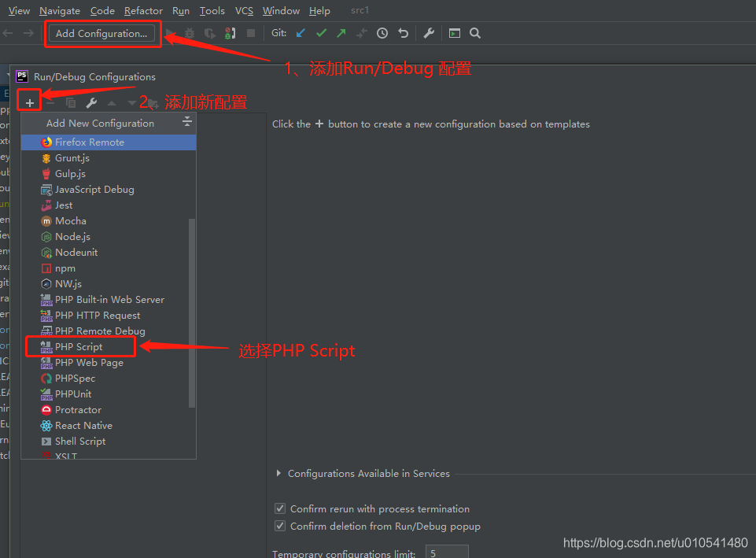Expand Configurations Available in Services section

tap(278, 474)
